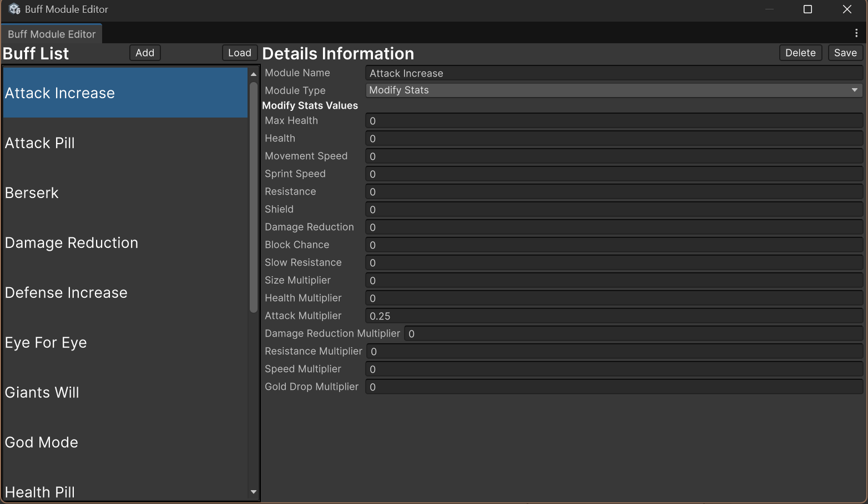Click the Block Chance value field

(x=614, y=245)
